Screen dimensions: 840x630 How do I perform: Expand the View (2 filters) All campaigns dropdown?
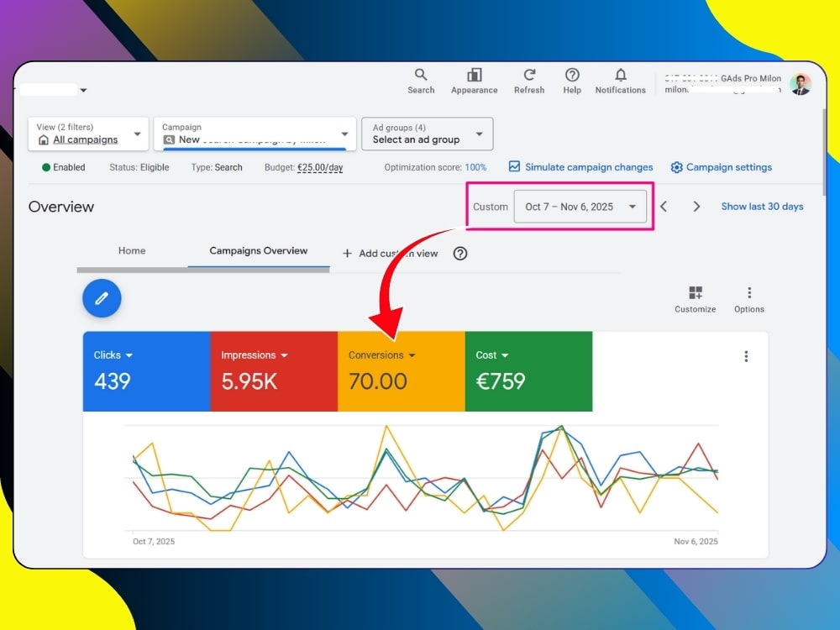pos(88,134)
